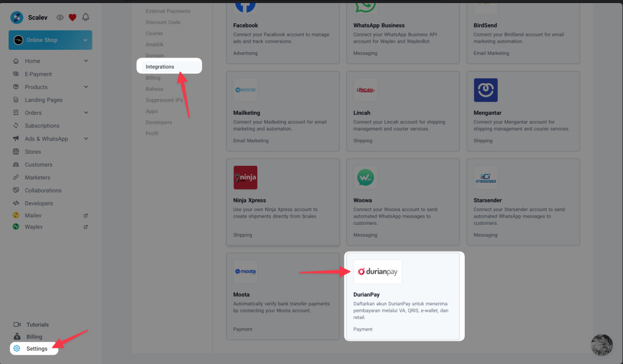
Task: Select Developers tab in settings list
Action: point(159,122)
